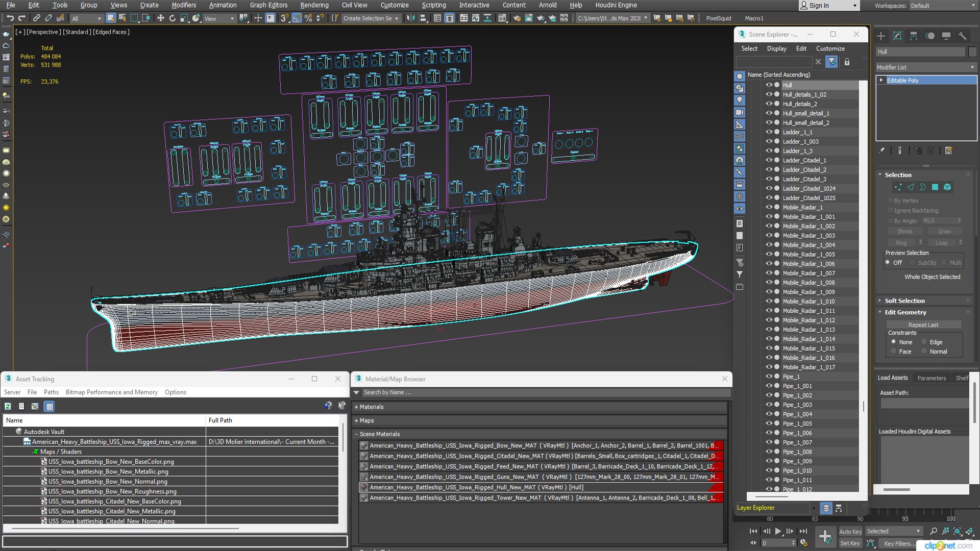Open Graph Editors menu
Viewport: 980px width, 551px height.
pyautogui.click(x=268, y=5)
